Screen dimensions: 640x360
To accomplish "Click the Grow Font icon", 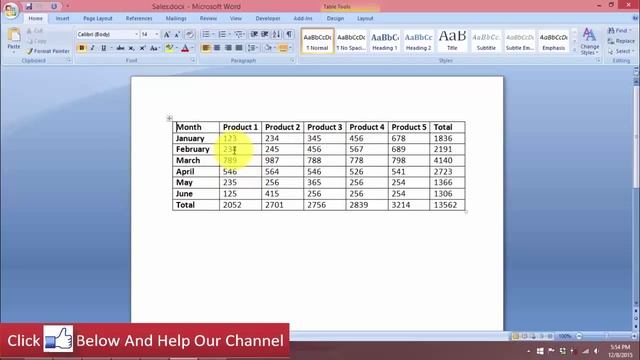I will pos(167,35).
